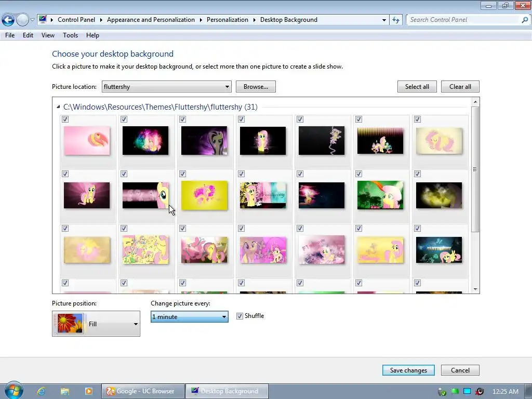This screenshot has width=532, height=399.
Task: Click the Back navigation arrow
Action: (x=8, y=20)
